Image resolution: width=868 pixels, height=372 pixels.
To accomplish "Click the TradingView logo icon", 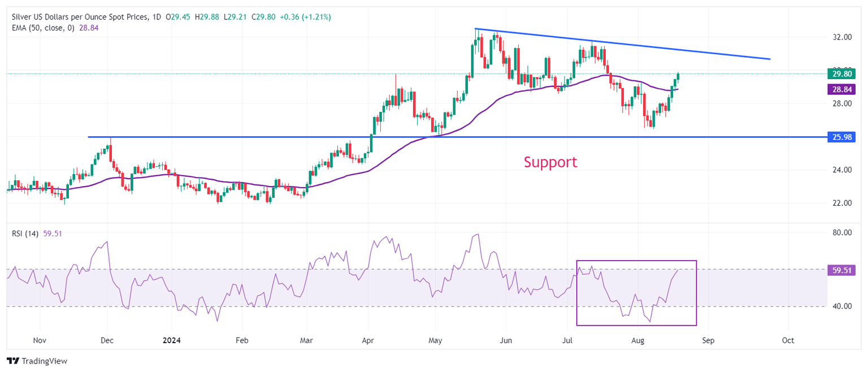I will pos(12,361).
